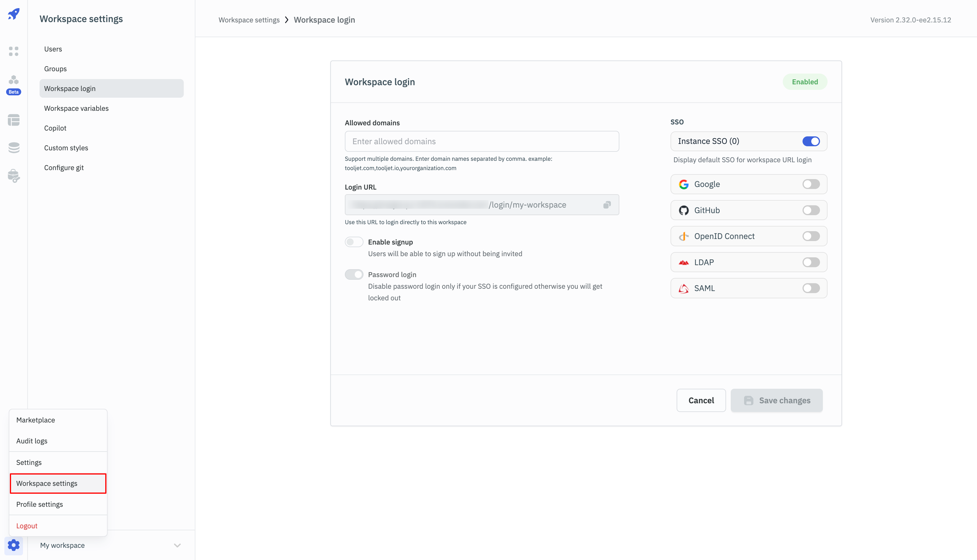Open the apps dashboard grid icon

[13, 51]
